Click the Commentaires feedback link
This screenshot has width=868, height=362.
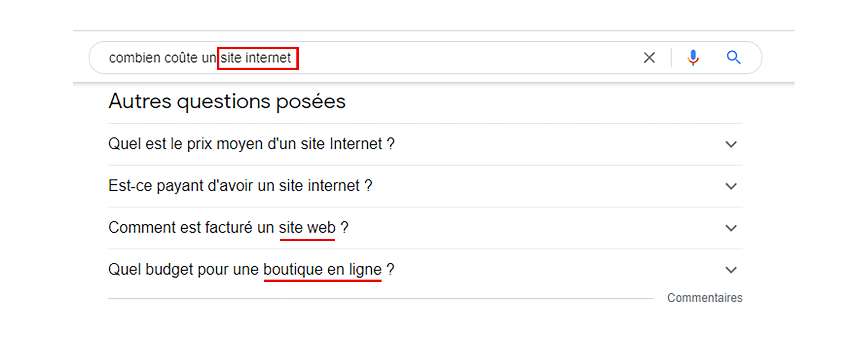[705, 298]
